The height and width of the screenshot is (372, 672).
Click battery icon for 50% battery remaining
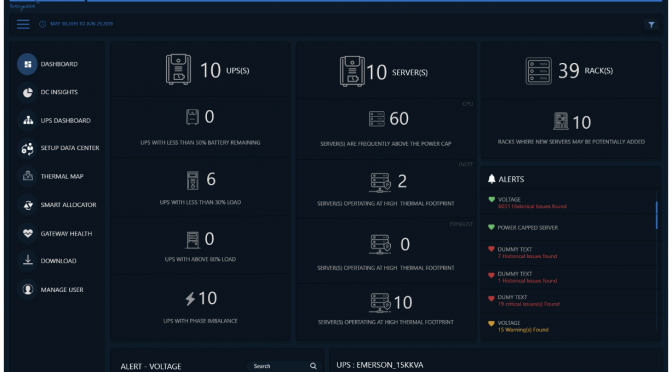pyautogui.click(x=192, y=117)
